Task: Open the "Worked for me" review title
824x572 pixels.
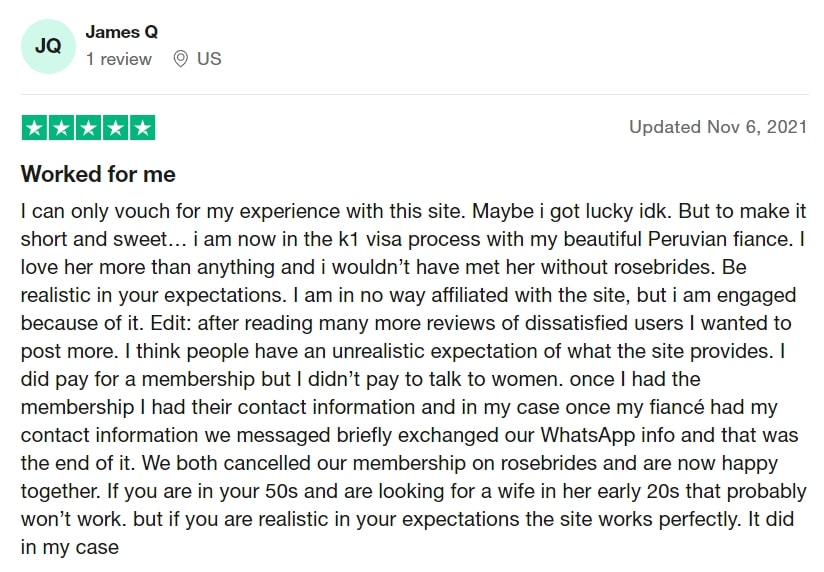Action: point(98,174)
